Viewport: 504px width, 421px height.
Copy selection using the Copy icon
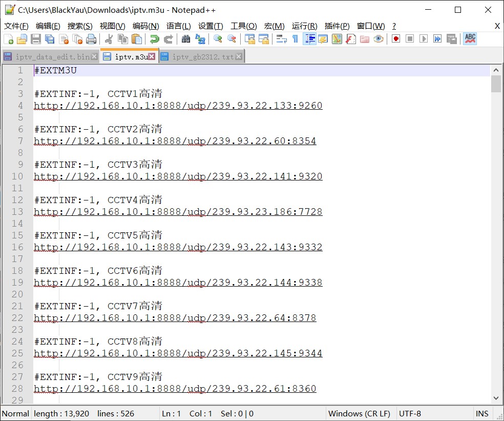click(x=123, y=39)
